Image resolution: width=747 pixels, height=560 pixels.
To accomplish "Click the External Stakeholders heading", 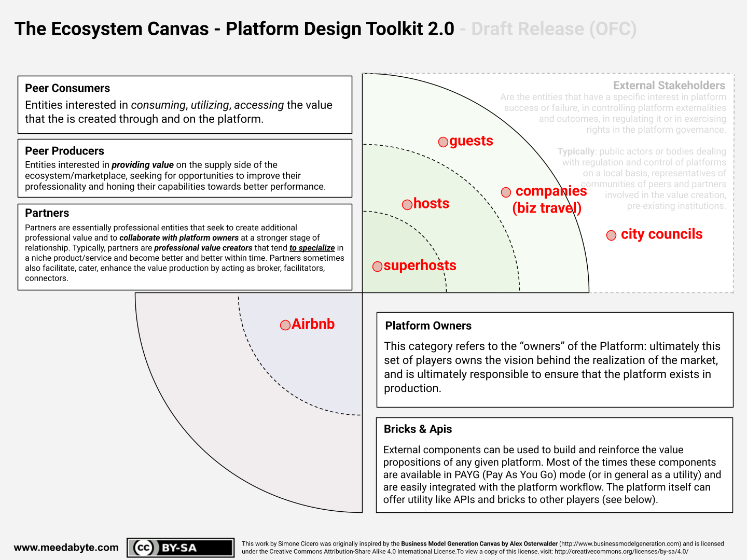I will [x=669, y=86].
